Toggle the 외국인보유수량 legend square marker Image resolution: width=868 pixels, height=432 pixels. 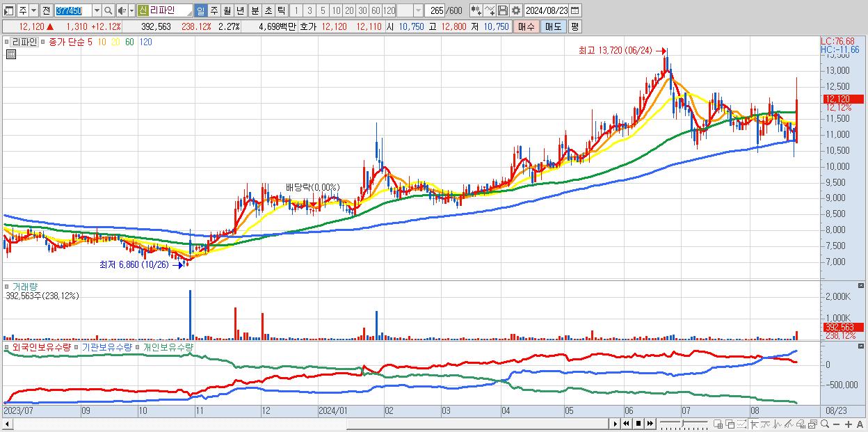coord(7,347)
